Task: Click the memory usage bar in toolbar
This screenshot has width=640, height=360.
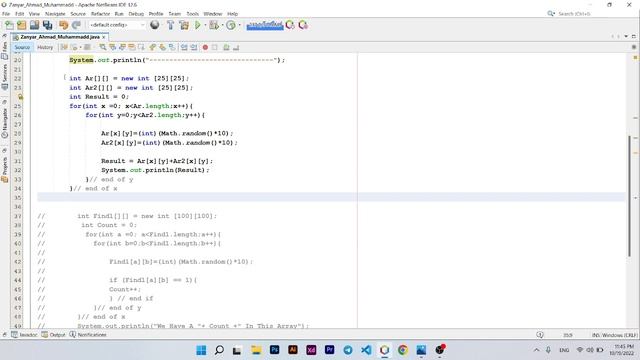Action: click(x=265, y=25)
